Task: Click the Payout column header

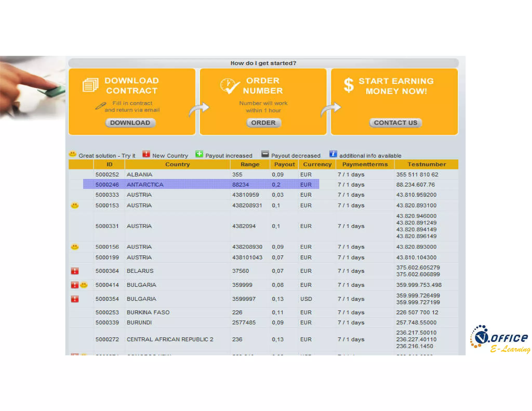Action: [284, 164]
